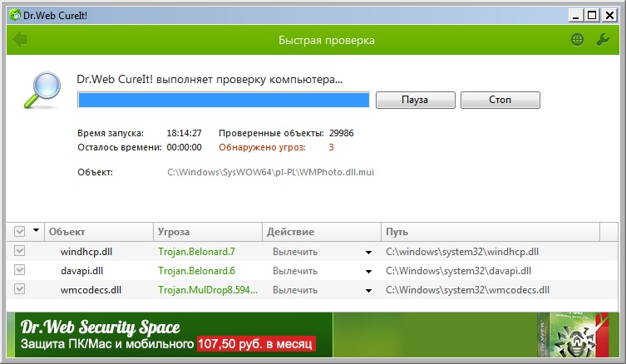The image size is (626, 364).
Task: Click path C:\windows\system32\windhcp.dll
Action: [x=462, y=252]
